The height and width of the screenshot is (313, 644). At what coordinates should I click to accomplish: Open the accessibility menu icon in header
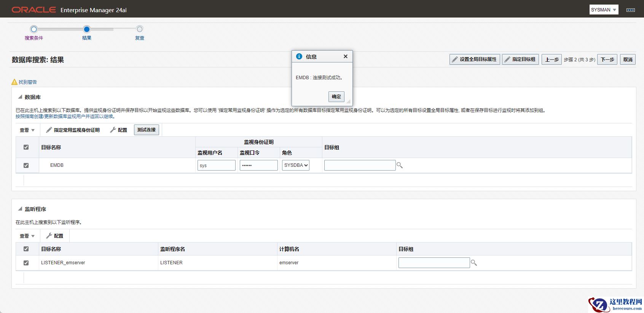[631, 10]
